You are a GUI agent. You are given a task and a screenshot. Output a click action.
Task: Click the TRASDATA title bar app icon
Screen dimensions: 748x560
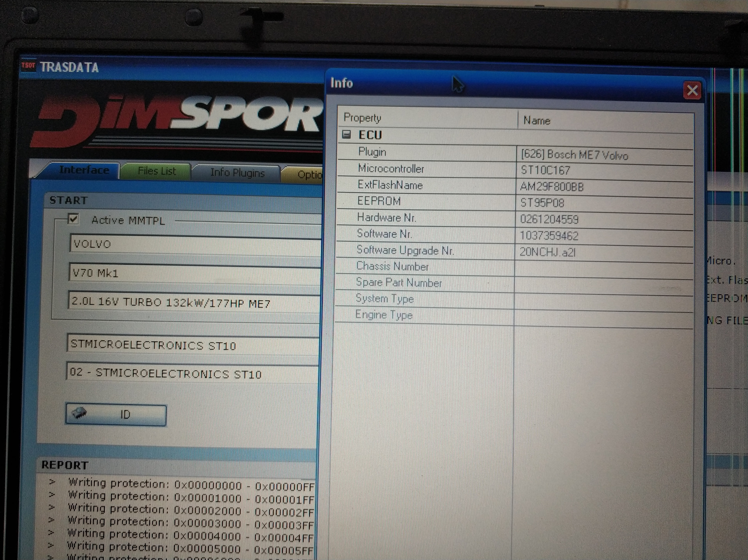(x=28, y=65)
